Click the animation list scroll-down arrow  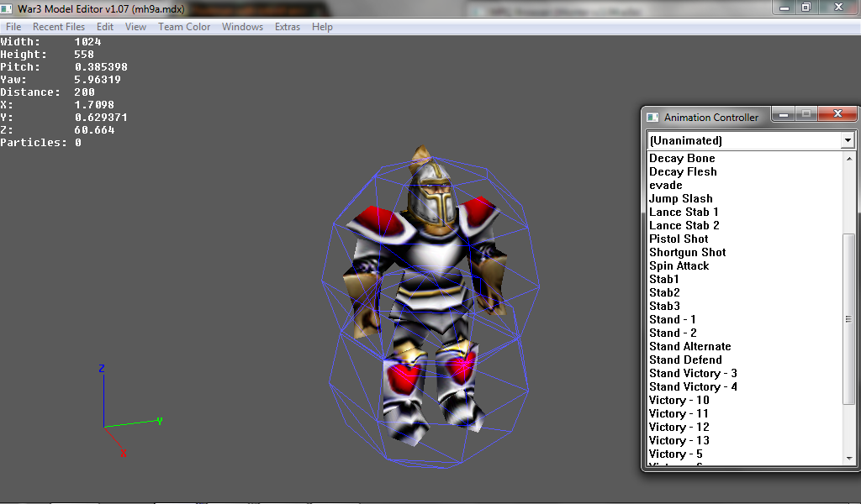pos(849,458)
